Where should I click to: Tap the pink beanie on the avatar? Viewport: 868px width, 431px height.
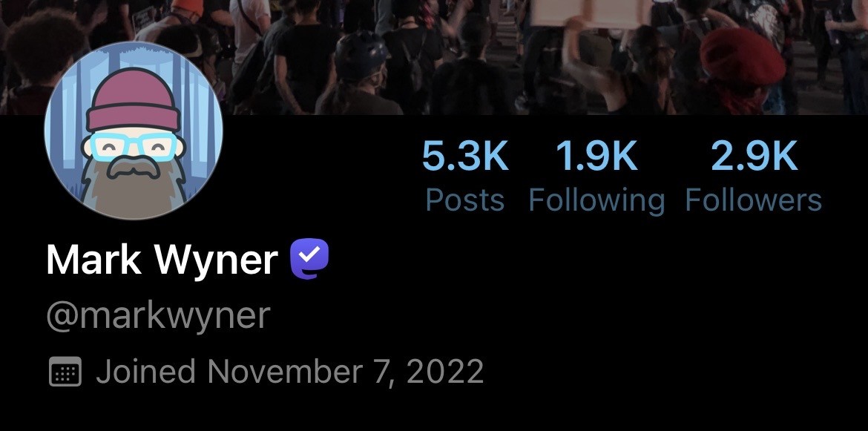pos(134,100)
